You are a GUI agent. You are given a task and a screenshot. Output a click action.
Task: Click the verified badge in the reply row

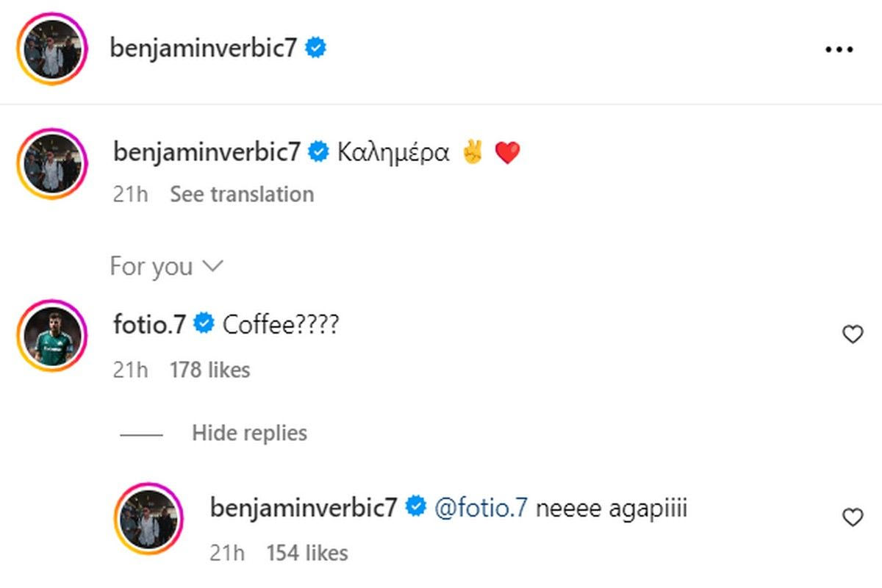(x=416, y=507)
